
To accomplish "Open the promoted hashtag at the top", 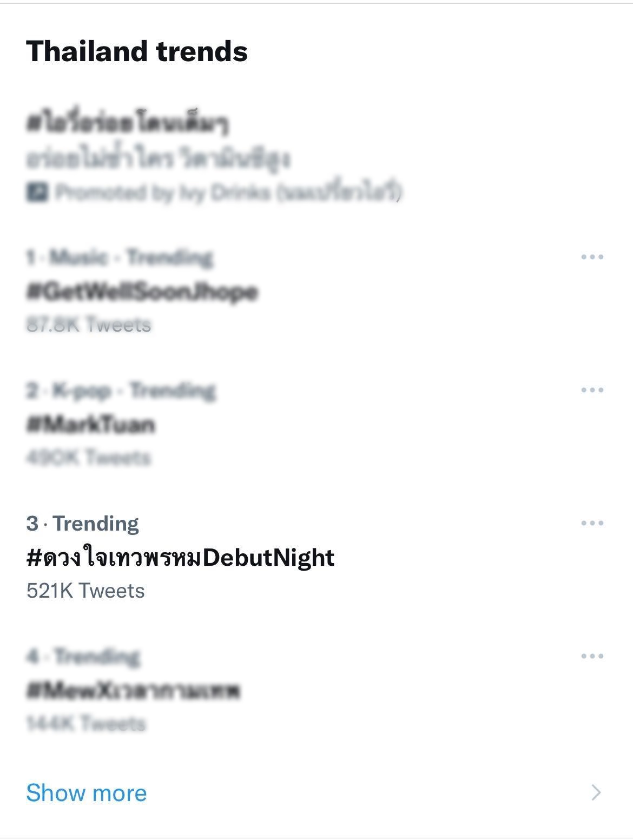I will 128,123.
